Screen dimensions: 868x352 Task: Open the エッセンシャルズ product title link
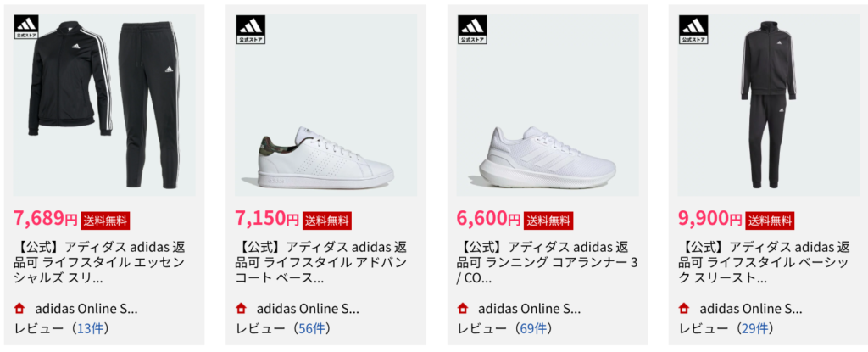tap(100, 262)
